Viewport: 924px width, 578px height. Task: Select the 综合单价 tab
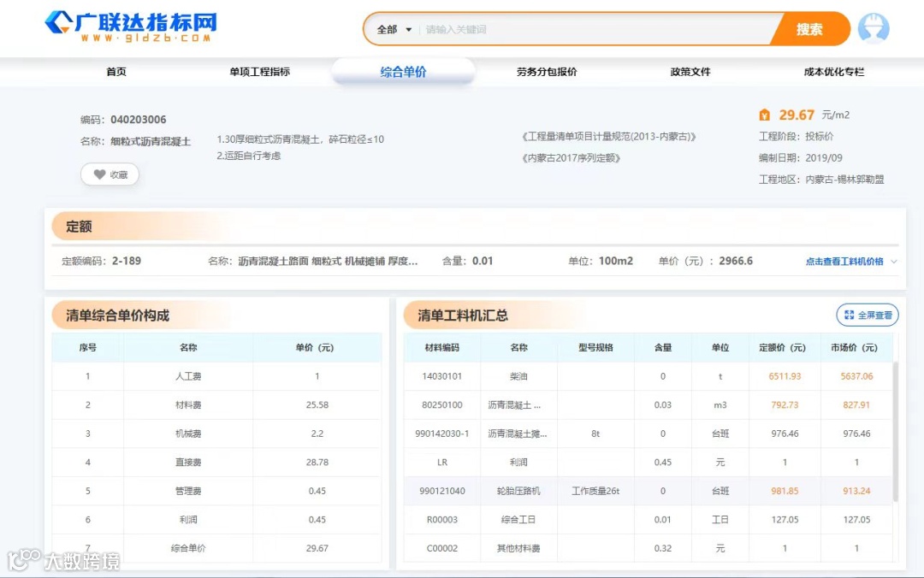(403, 72)
